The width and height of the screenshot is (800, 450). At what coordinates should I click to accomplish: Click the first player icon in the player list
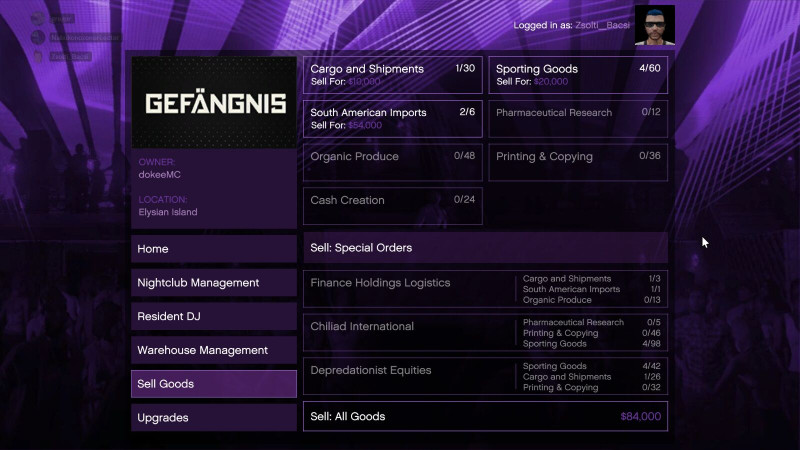pos(38,19)
